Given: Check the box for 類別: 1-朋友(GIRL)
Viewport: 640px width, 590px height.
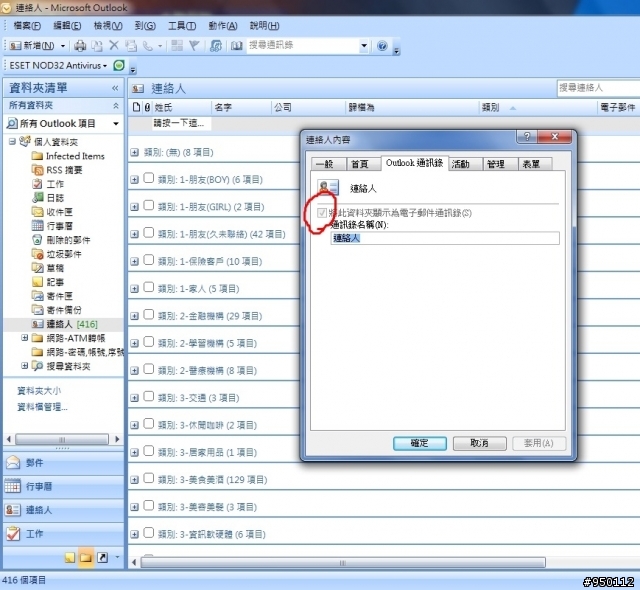Looking at the screenshot, I should tap(149, 205).
